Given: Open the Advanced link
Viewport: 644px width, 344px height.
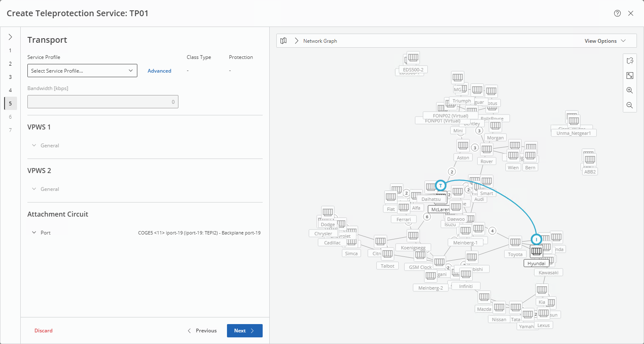Looking at the screenshot, I should click(x=159, y=71).
